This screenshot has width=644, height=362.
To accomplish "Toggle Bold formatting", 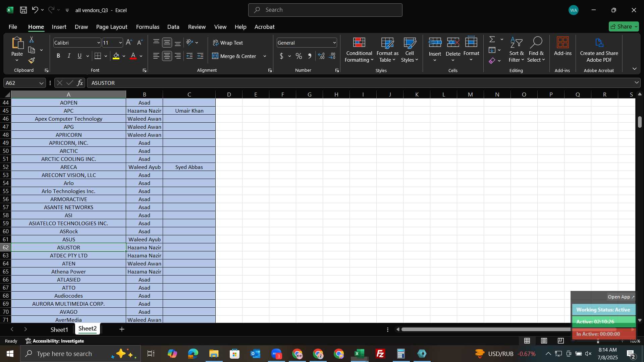I will pos(58,56).
